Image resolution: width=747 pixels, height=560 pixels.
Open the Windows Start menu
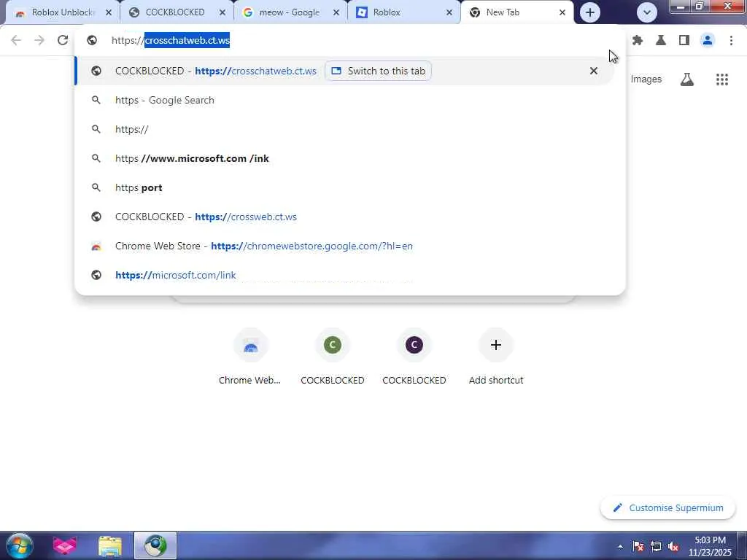(20, 545)
